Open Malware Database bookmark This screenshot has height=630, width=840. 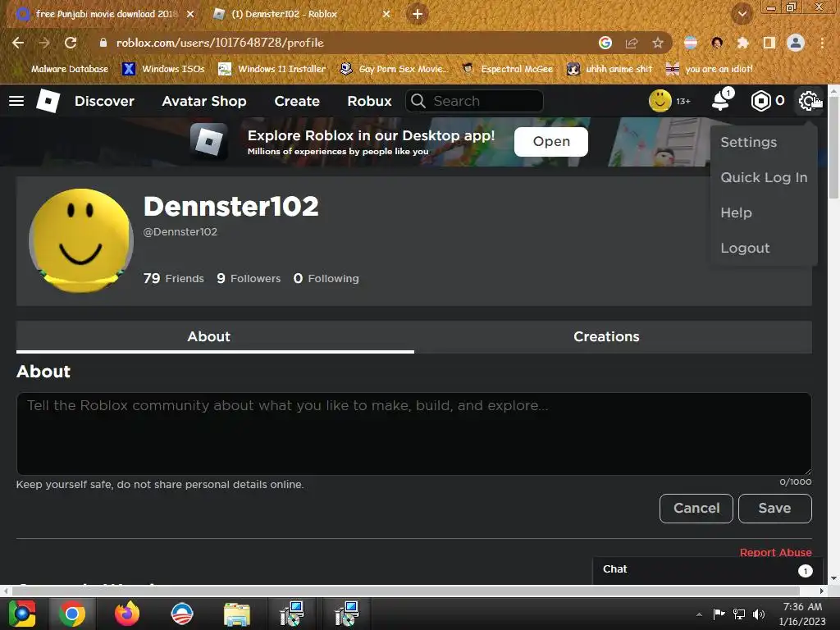[64, 69]
